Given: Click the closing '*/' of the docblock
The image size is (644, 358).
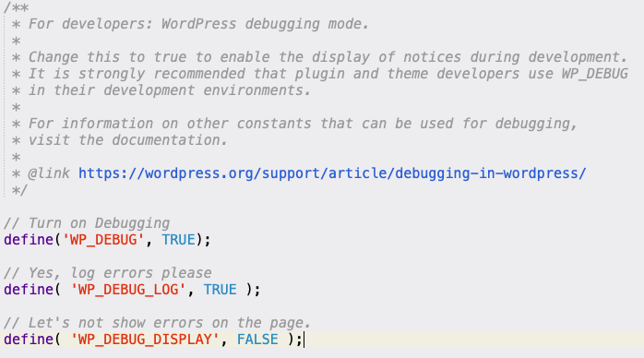Looking at the screenshot, I should [x=19, y=190].
